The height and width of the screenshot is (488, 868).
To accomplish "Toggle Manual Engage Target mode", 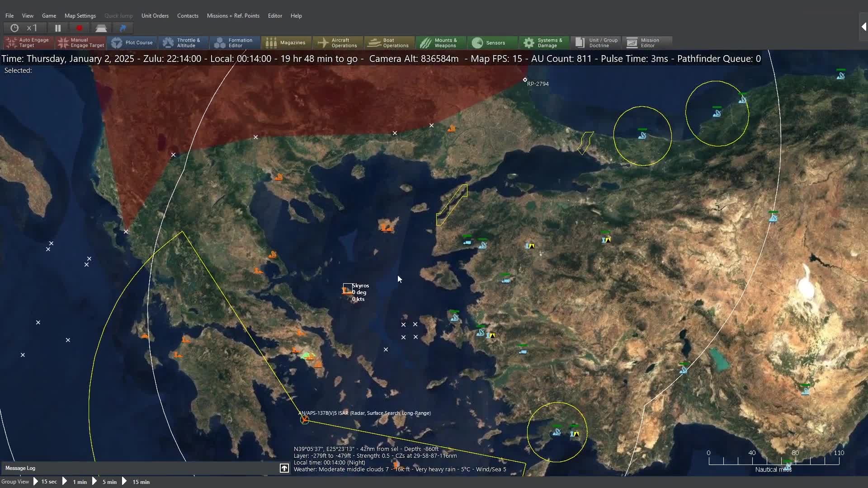I will [x=80, y=42].
